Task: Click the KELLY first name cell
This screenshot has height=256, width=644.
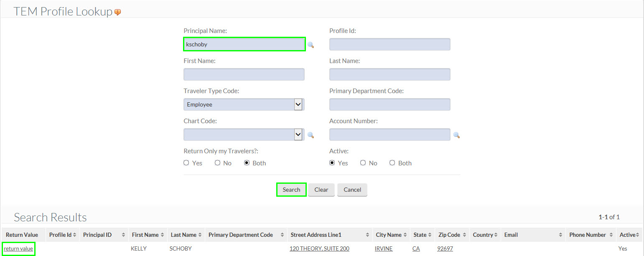Action: tap(139, 248)
